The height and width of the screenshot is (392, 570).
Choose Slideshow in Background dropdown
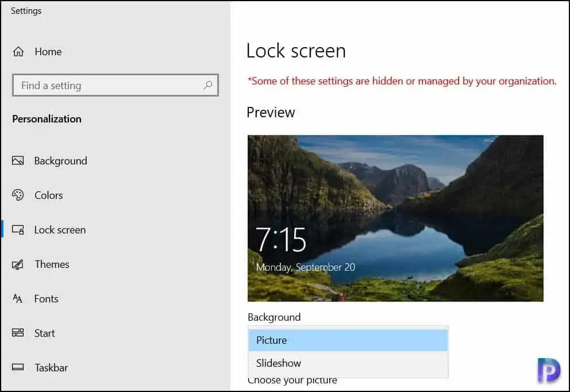tap(348, 363)
